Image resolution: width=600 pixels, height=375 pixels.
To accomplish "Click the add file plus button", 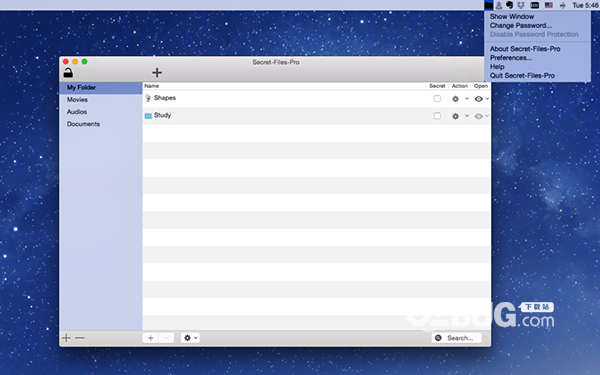I will click(x=150, y=338).
